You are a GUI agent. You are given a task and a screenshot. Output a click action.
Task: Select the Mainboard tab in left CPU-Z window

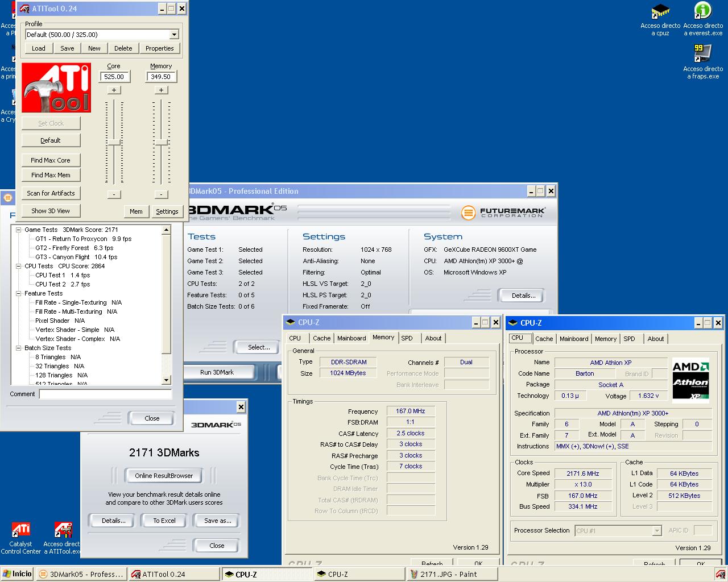(x=351, y=338)
